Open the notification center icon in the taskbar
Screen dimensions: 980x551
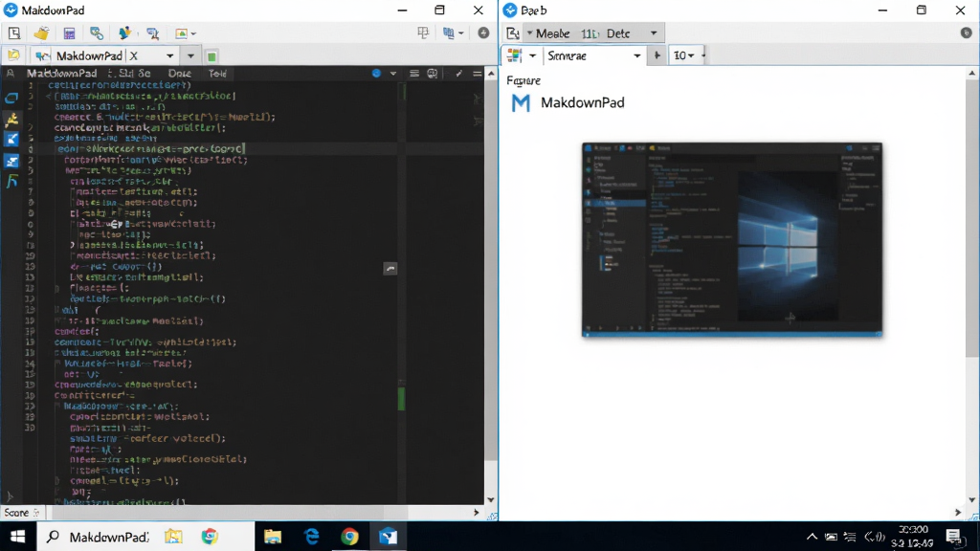click(953, 537)
